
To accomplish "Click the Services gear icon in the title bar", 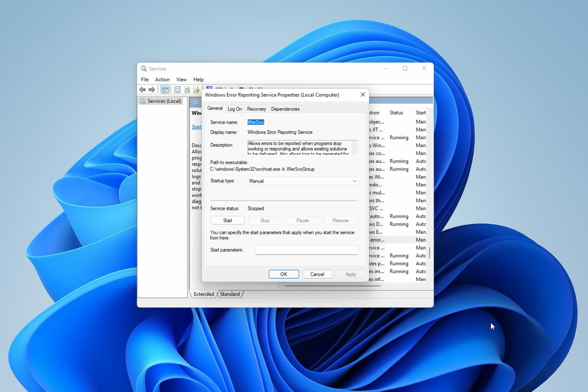I will click(143, 68).
